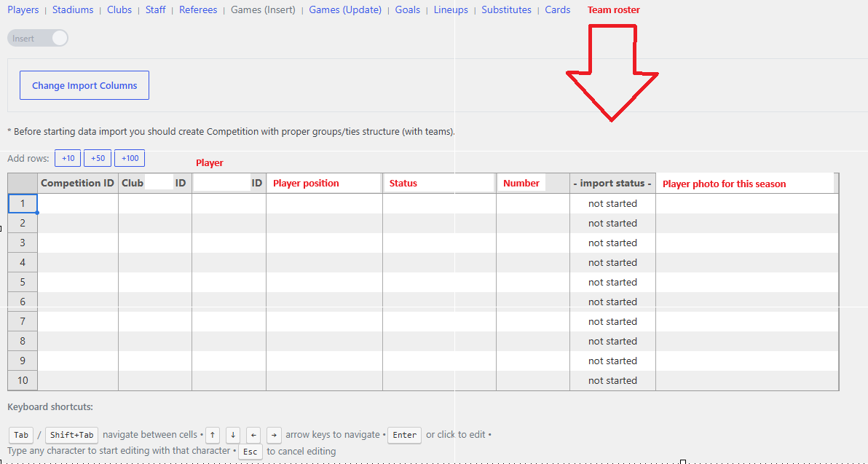The width and height of the screenshot is (868, 464).
Task: Open Games (Update) tab
Action: pyautogui.click(x=345, y=10)
